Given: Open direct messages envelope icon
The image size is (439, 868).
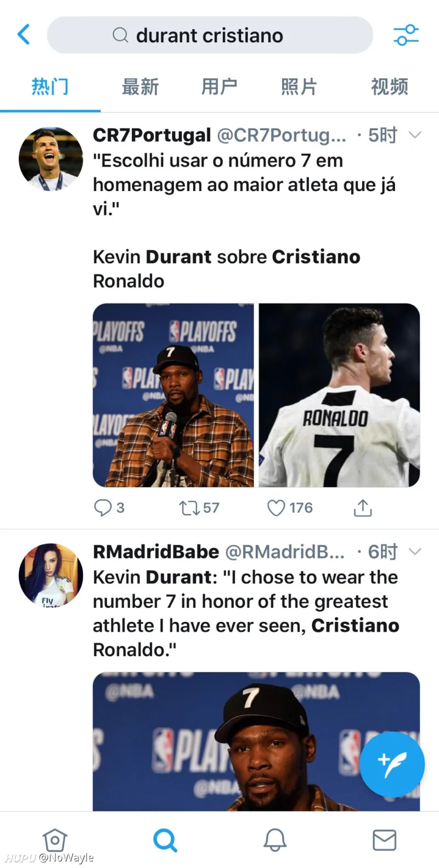Looking at the screenshot, I should click(x=384, y=840).
